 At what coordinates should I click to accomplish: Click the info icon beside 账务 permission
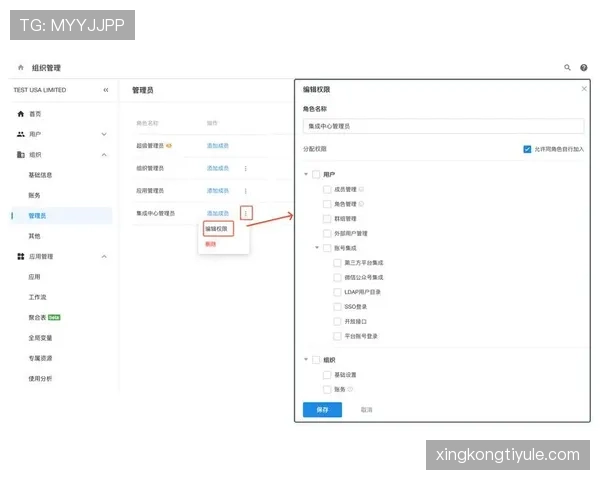tap(350, 389)
